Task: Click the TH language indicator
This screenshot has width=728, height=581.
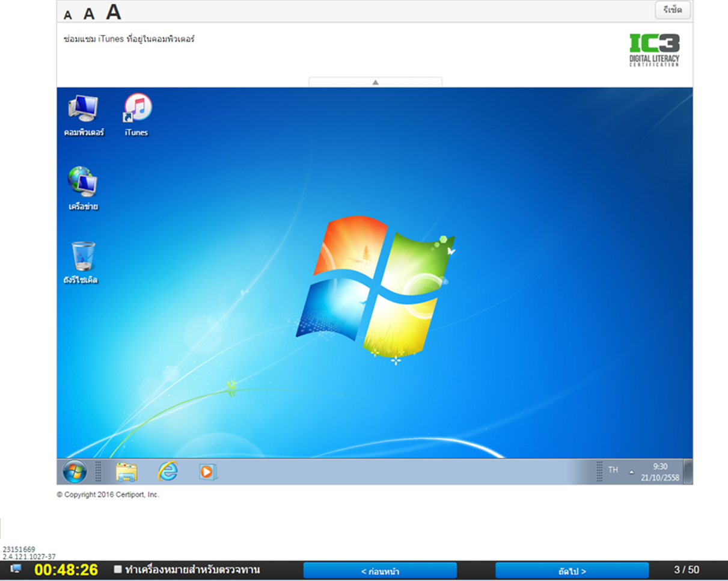Action: (x=613, y=470)
